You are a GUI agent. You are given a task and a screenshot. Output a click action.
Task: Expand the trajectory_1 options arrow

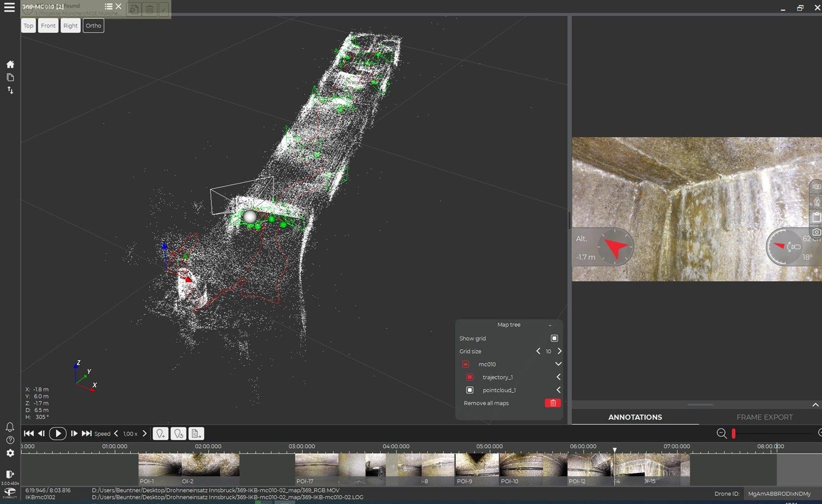[558, 377]
